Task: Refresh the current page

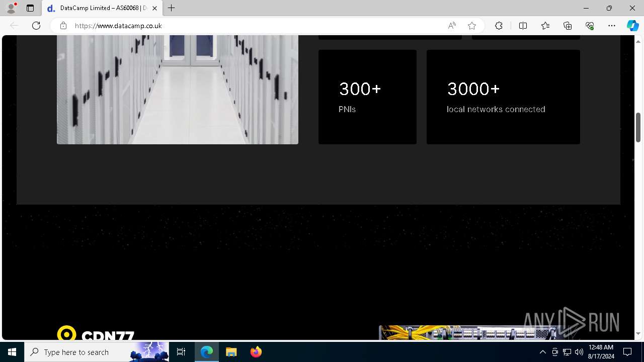Action: click(36, 26)
